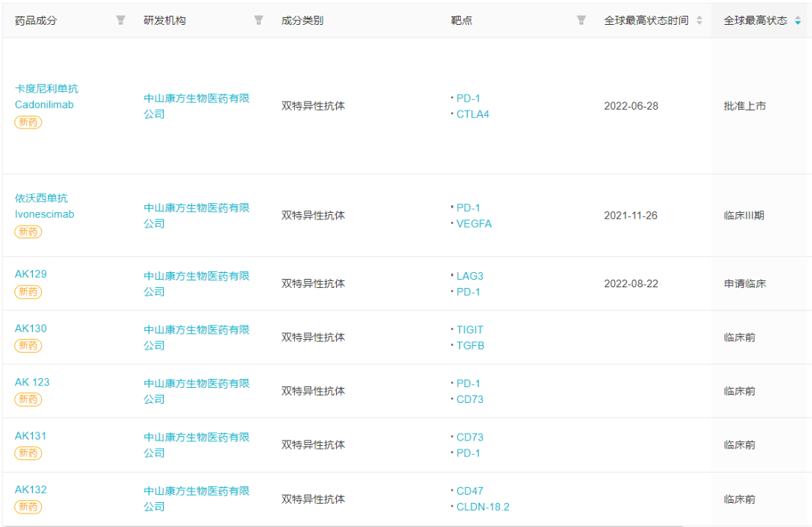Select 临床前 status in AK130 row
The height and width of the screenshot is (527, 812).
[740, 338]
